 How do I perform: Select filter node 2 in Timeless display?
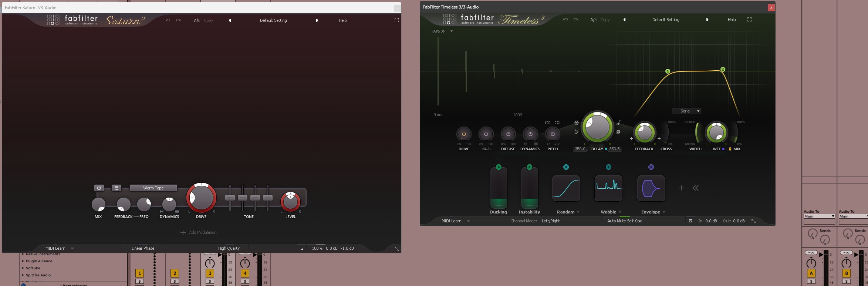pyautogui.click(x=723, y=69)
